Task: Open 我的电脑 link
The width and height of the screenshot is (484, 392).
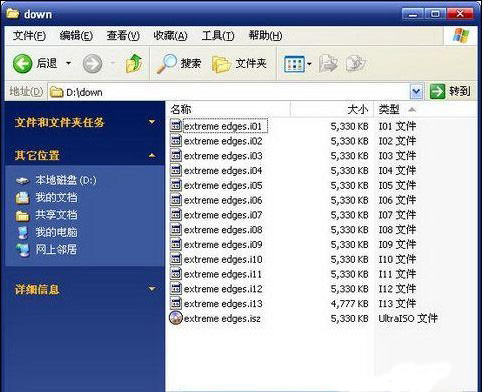Action: tap(56, 232)
